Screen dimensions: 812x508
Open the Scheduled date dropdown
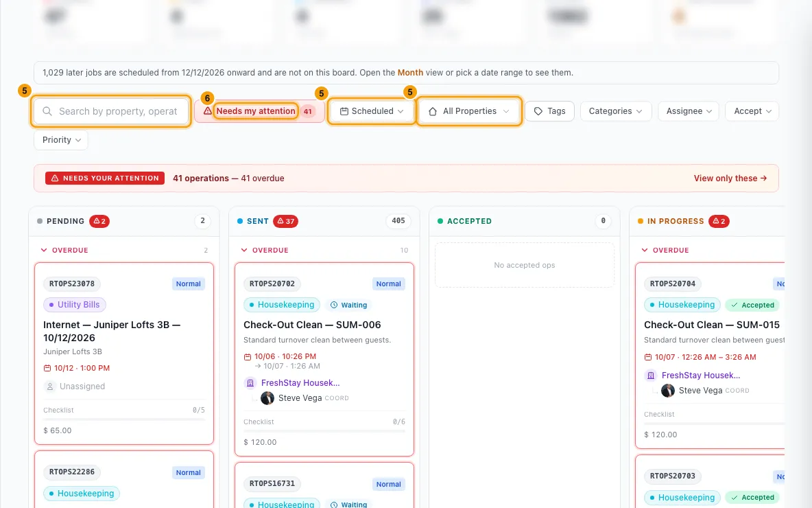371,111
